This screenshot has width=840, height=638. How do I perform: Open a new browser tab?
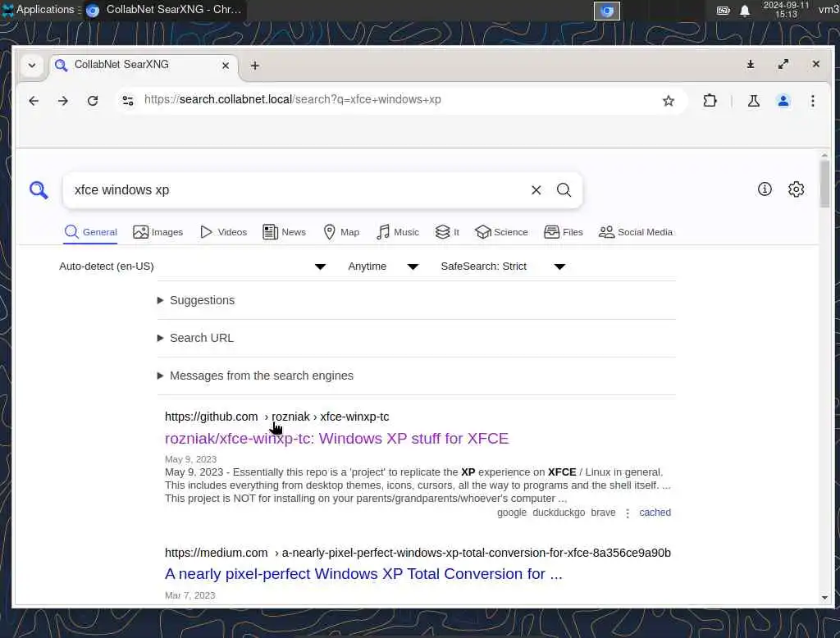coord(255,66)
